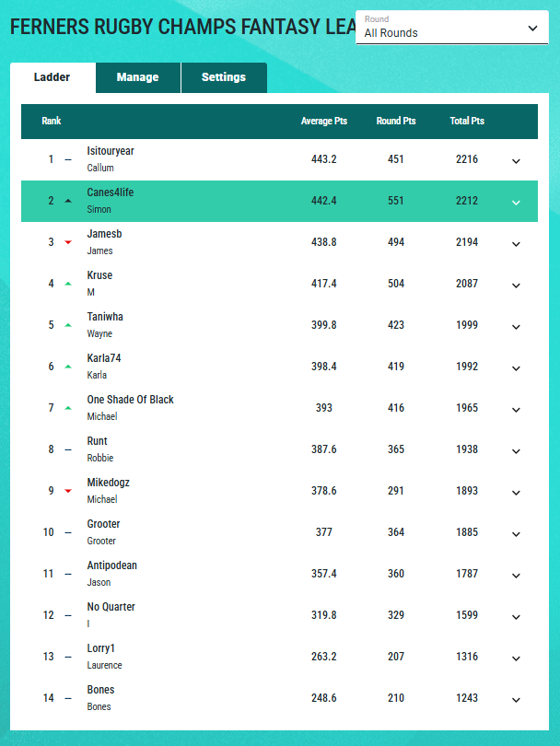Expand Taniwha row details
Screen dimensions: 560x746
point(516,326)
